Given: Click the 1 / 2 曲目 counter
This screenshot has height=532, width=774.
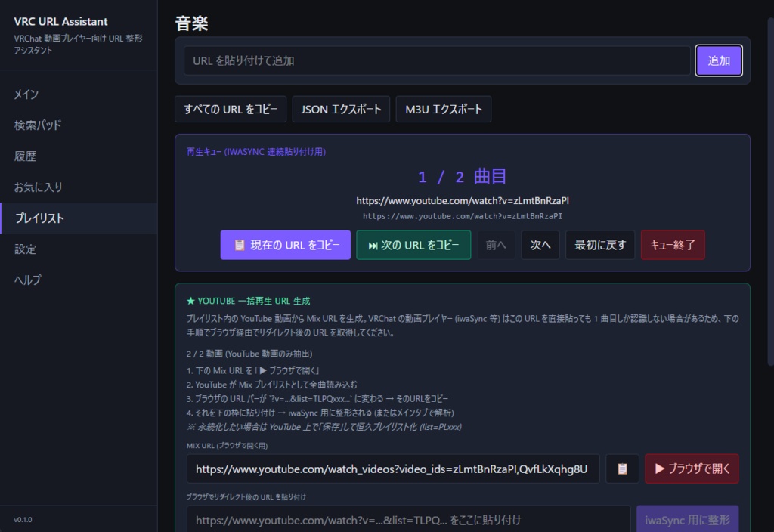Looking at the screenshot, I should [x=463, y=177].
